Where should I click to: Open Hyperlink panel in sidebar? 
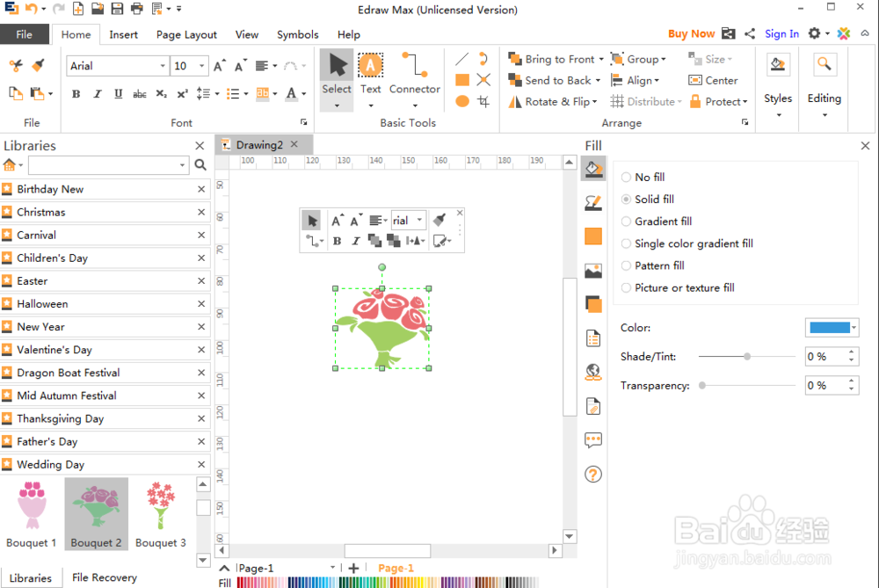[x=593, y=372]
